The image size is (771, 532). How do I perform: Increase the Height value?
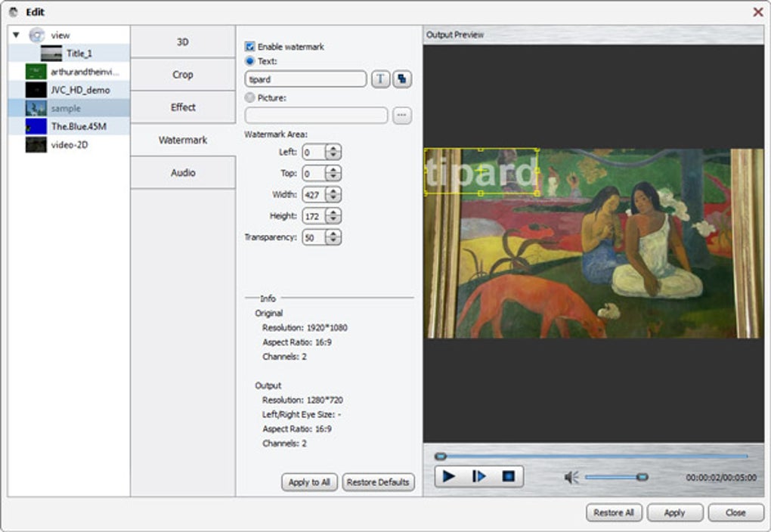[x=333, y=212]
